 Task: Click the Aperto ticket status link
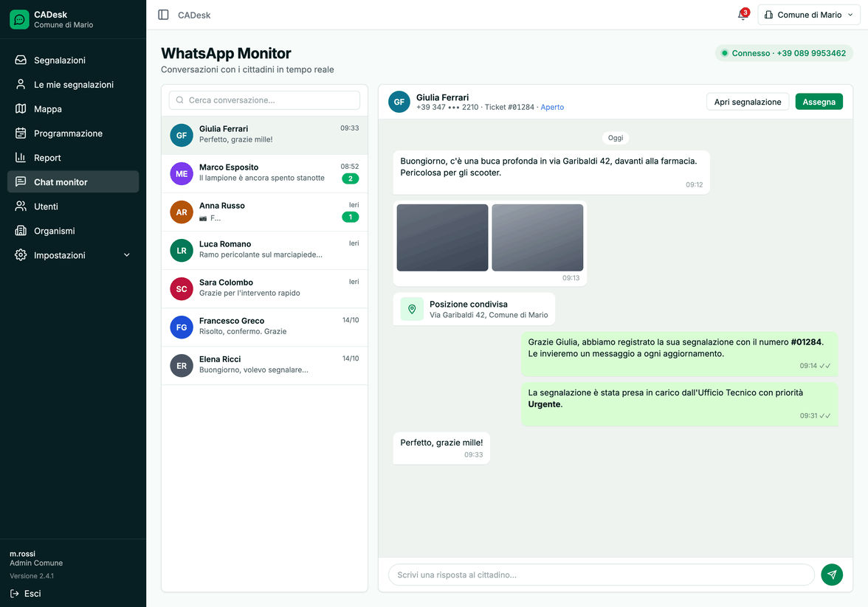click(x=552, y=108)
